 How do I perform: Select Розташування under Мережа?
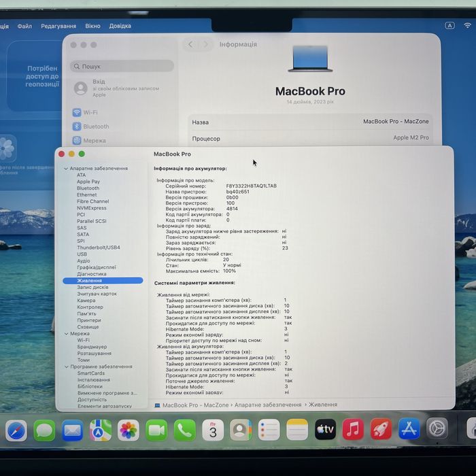95,354
